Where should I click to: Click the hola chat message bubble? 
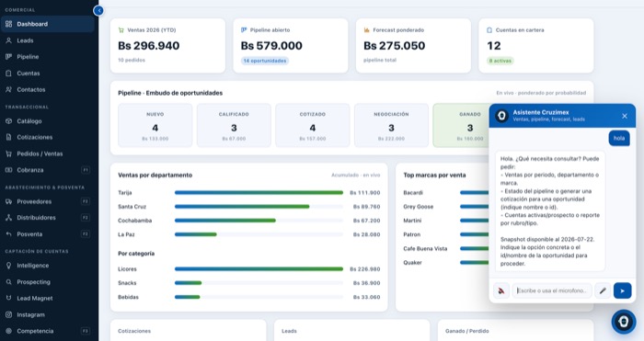619,138
